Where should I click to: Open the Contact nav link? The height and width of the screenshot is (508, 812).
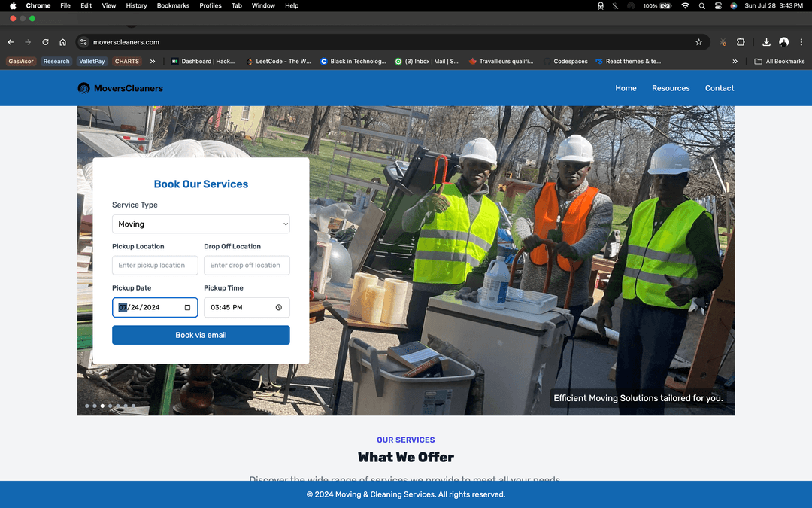[x=720, y=88]
